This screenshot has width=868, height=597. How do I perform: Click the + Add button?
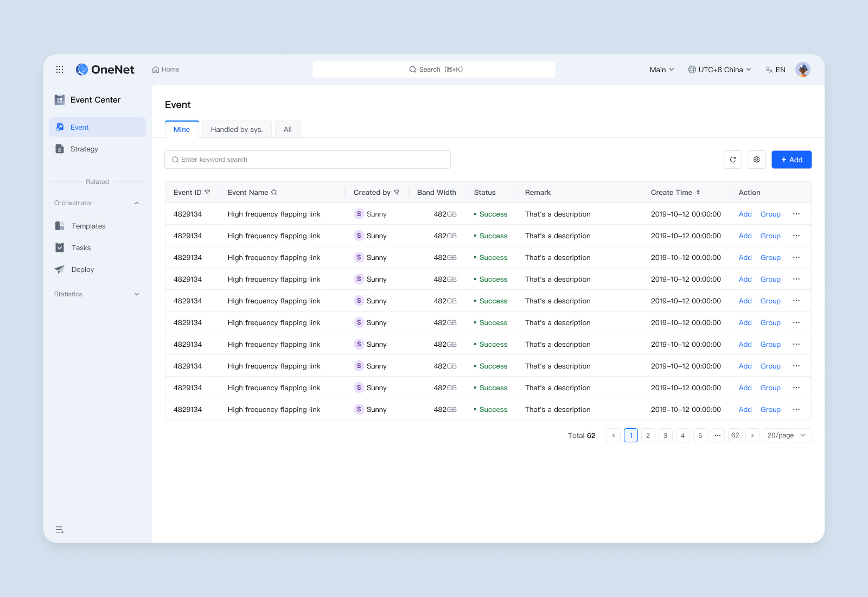(x=791, y=160)
